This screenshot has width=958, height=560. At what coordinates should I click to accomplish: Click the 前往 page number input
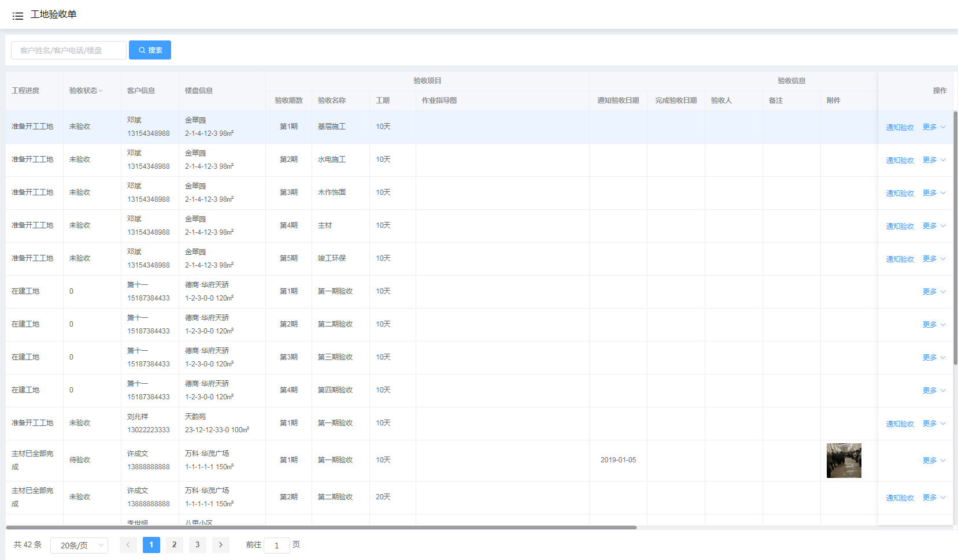(x=276, y=546)
